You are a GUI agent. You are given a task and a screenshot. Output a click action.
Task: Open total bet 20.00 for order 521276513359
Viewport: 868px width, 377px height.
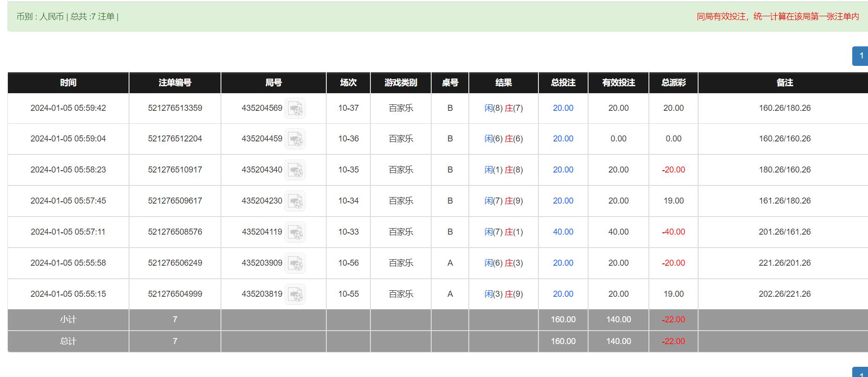[x=563, y=108]
